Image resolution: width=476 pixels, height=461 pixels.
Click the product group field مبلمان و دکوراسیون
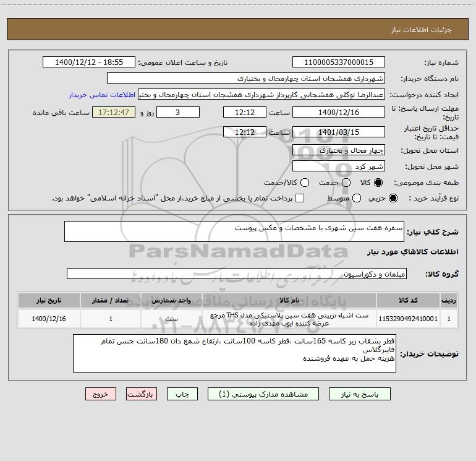237,274
